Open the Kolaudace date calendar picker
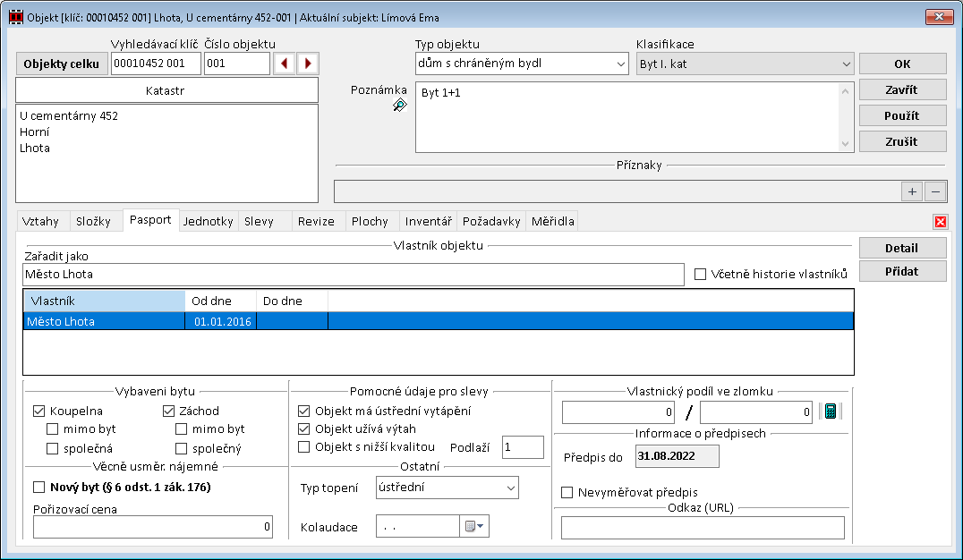Screen dimensions: 963x560 [474, 527]
